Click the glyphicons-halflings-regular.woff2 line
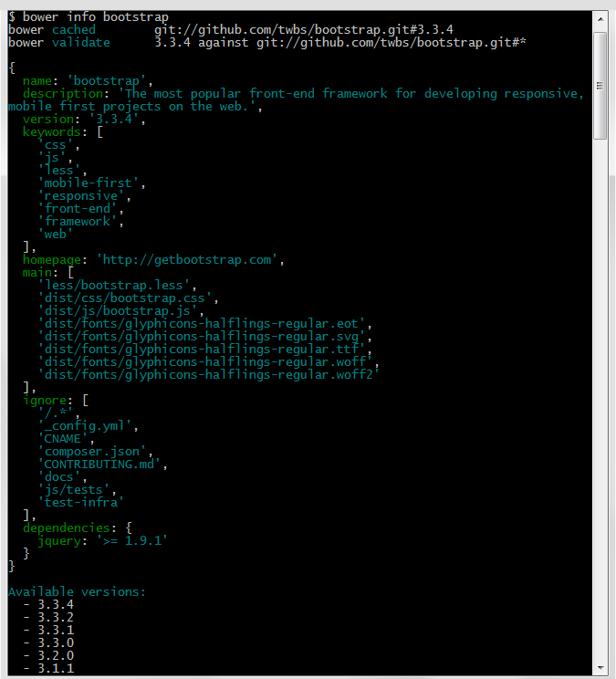The image size is (616, 679). tap(209, 374)
